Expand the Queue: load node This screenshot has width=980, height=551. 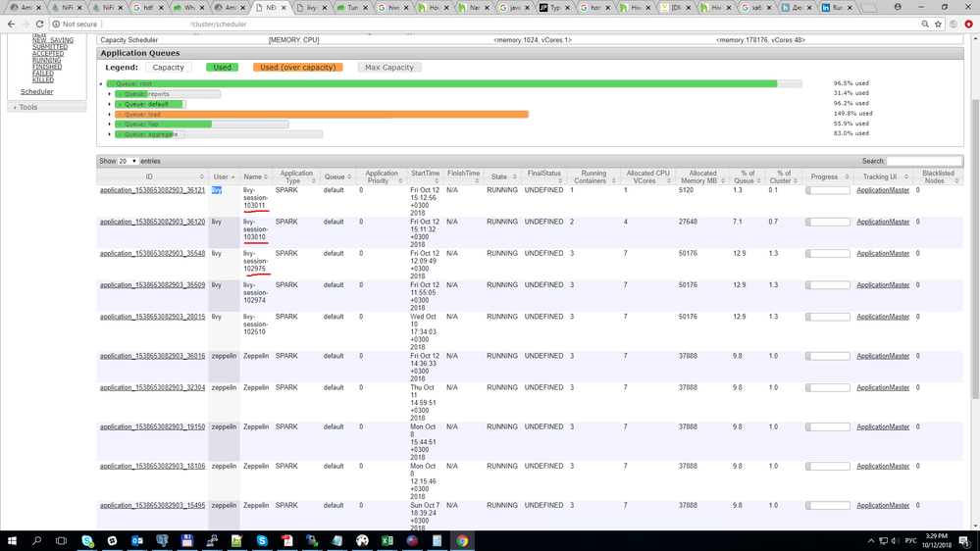[x=109, y=115]
